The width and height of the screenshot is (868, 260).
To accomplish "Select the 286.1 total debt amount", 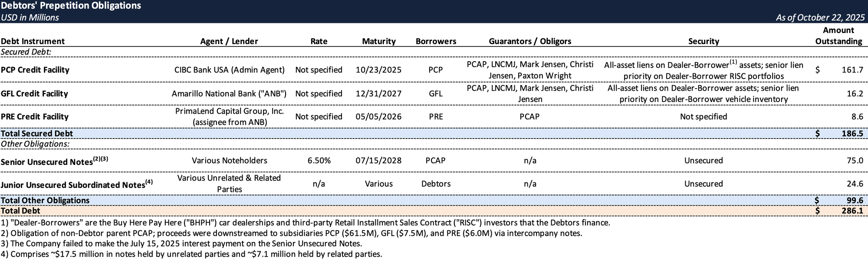I will (x=852, y=211).
